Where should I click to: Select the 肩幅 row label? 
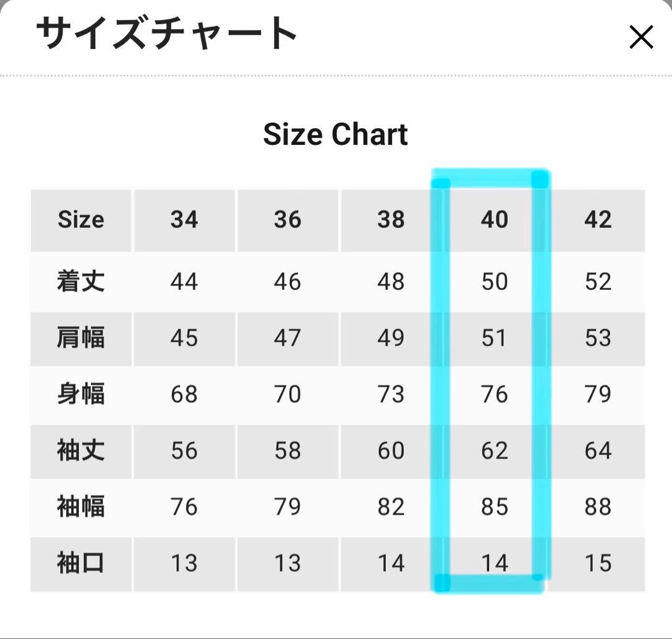tap(80, 338)
